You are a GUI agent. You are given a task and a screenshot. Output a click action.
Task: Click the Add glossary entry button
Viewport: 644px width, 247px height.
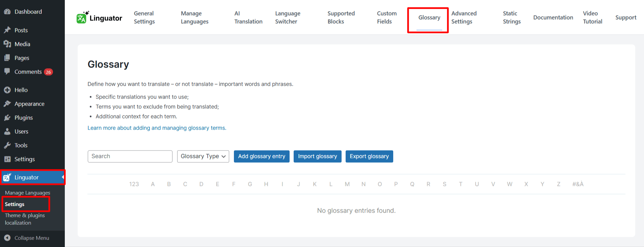tap(262, 156)
